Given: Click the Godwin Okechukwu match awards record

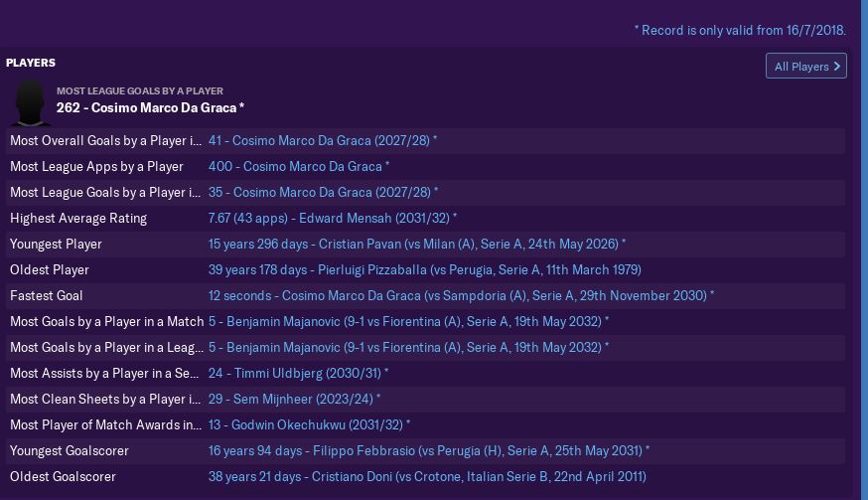Looking at the screenshot, I should 309,425.
